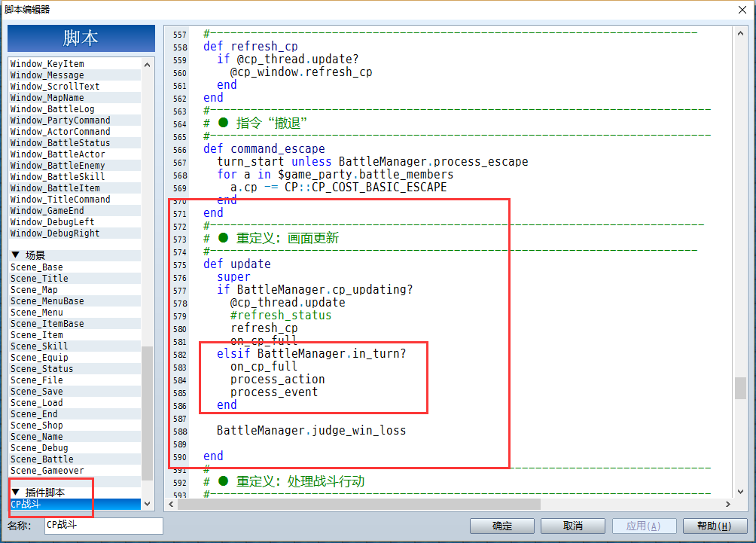Click script list scroll up arrow
Screen dimensions: 756x543
pos(147,65)
